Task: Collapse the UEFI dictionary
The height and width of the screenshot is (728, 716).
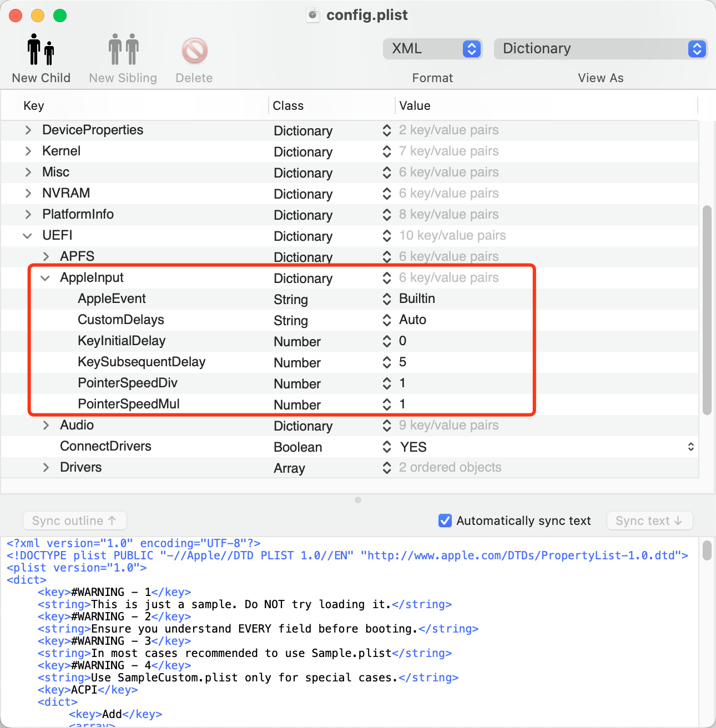Action: coord(27,236)
